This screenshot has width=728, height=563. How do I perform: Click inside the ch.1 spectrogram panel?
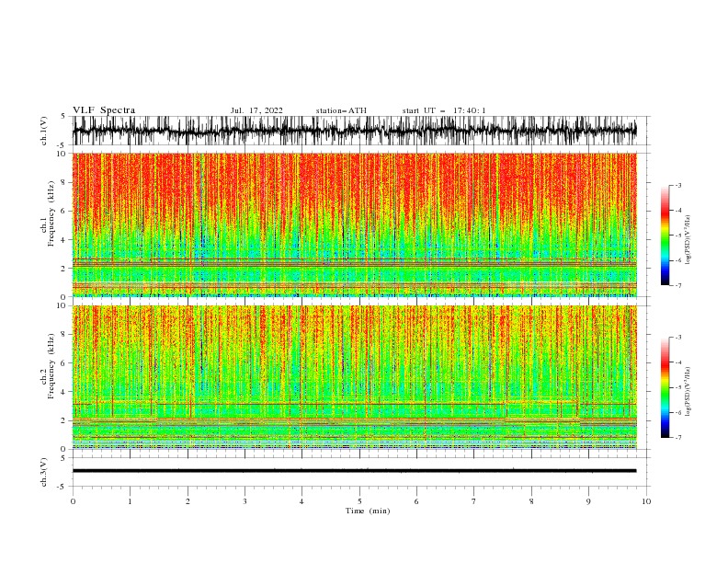click(355, 224)
